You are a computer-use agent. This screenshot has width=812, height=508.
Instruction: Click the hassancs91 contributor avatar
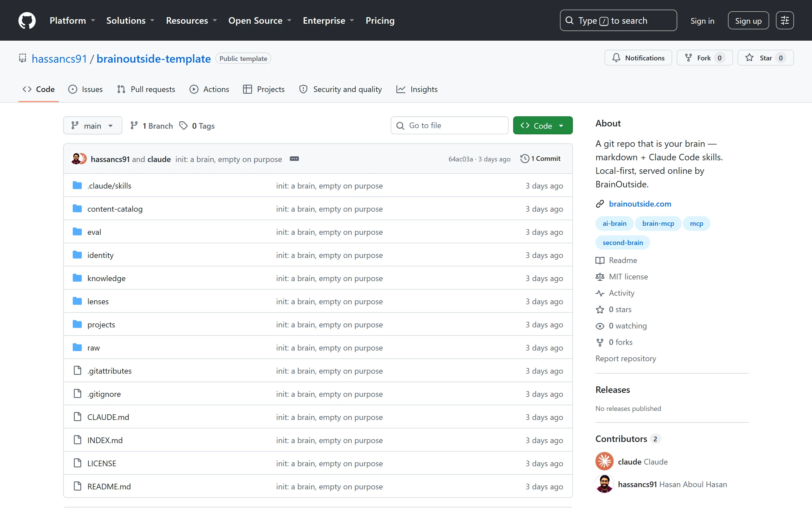[604, 484]
